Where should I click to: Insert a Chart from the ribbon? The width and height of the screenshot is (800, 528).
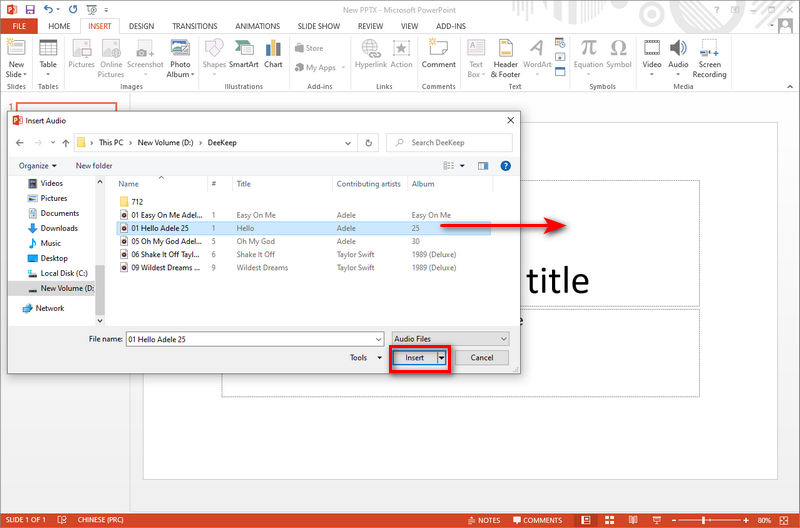273,54
